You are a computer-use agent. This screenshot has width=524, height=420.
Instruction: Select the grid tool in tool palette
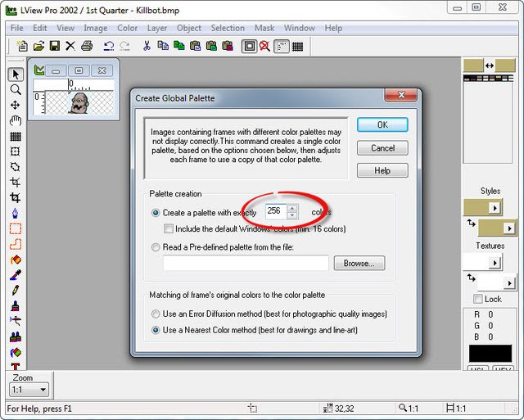[x=16, y=136]
